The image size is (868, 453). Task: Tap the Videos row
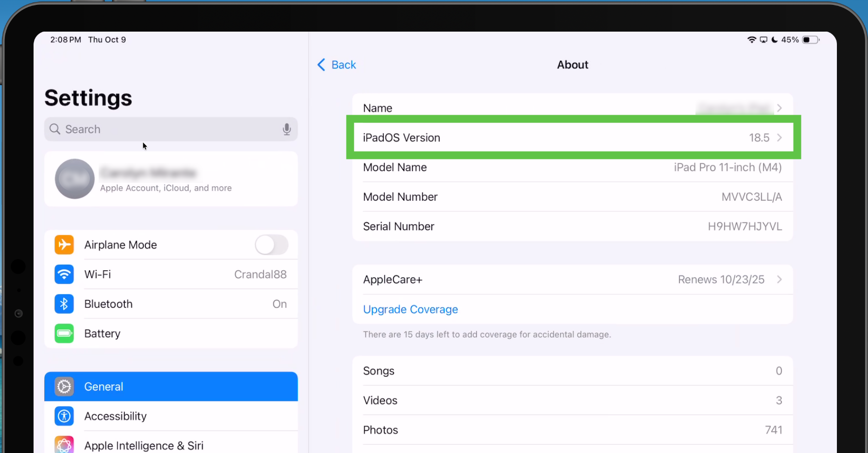click(x=573, y=401)
